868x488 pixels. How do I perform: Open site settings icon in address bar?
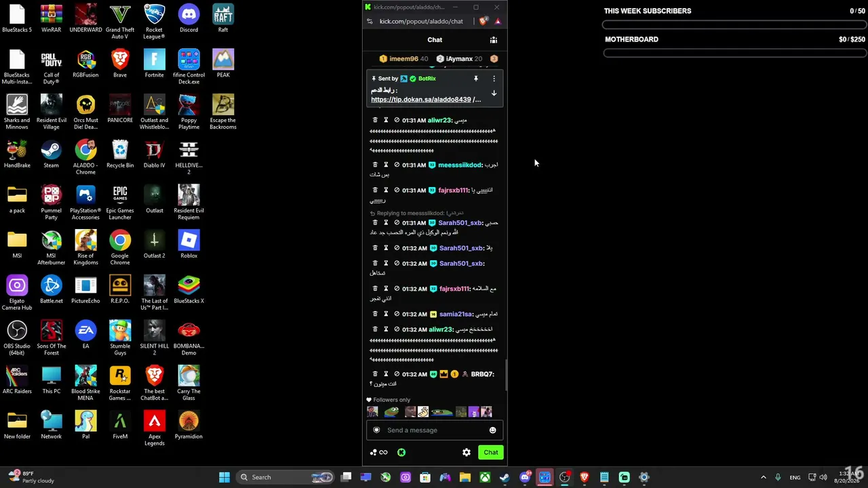(x=370, y=21)
